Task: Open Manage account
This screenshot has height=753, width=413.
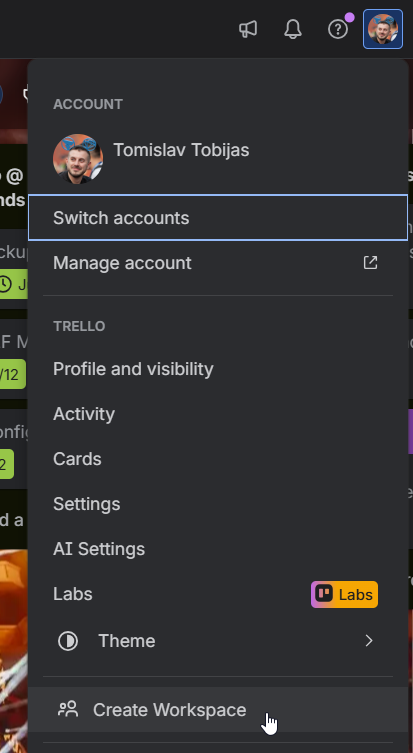Action: coord(218,263)
